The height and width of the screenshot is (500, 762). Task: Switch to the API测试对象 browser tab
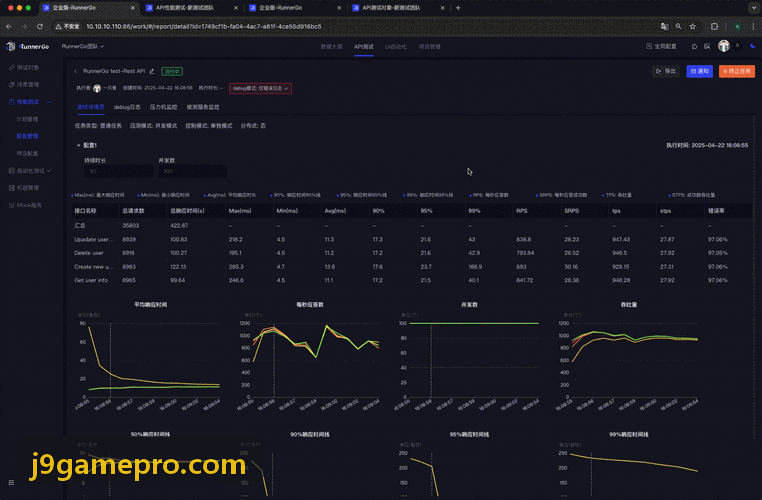point(391,8)
